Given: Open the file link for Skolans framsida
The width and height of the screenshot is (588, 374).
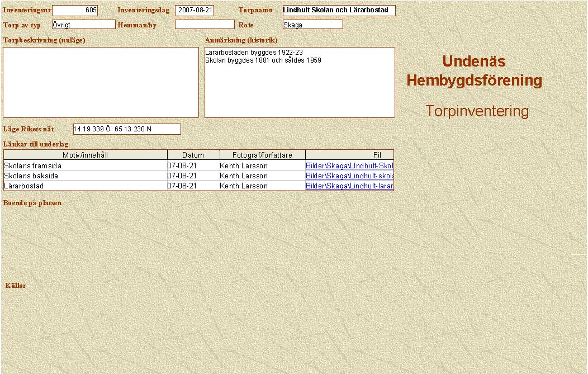Looking at the screenshot, I should pyautogui.click(x=349, y=165).
